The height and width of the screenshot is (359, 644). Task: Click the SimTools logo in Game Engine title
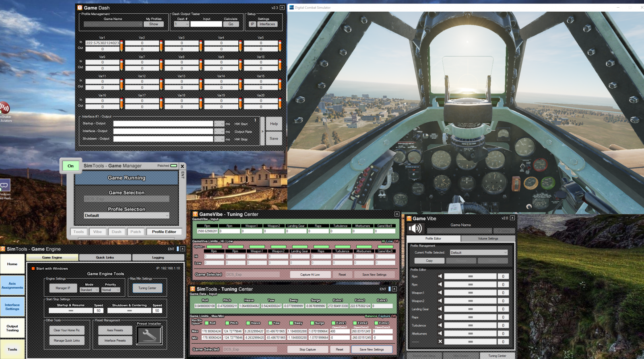[3, 249]
